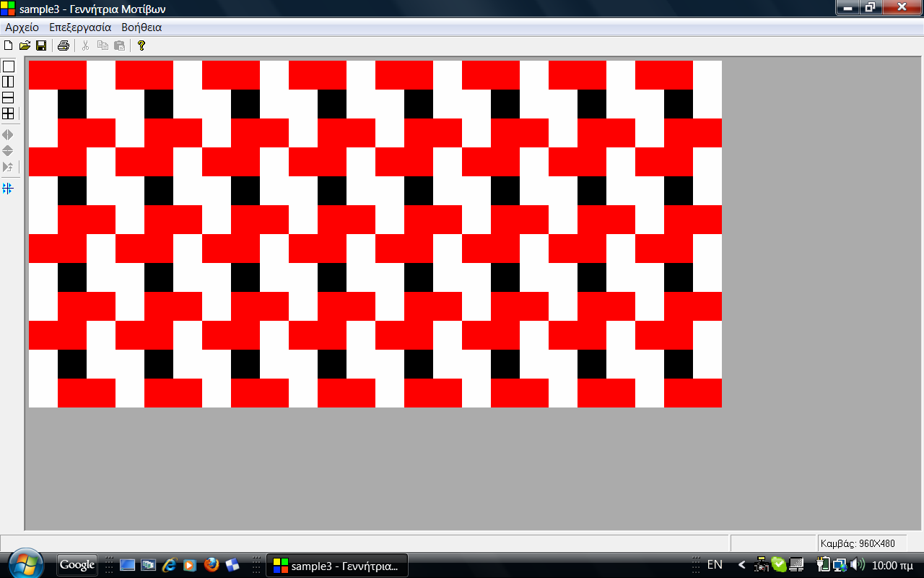Click the speaker volume tray icon
This screenshot has height=578, width=924.
click(858, 565)
